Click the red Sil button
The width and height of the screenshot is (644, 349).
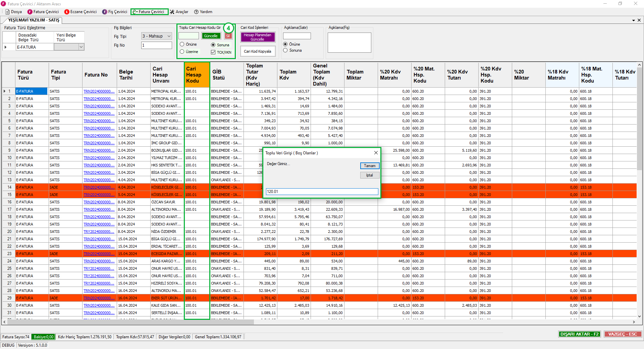(x=228, y=36)
